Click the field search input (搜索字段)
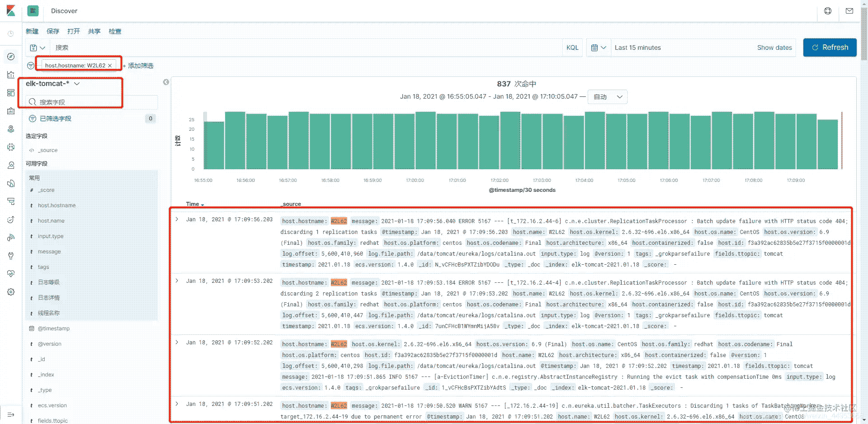Viewport: 868px width, 424px height. click(x=90, y=102)
